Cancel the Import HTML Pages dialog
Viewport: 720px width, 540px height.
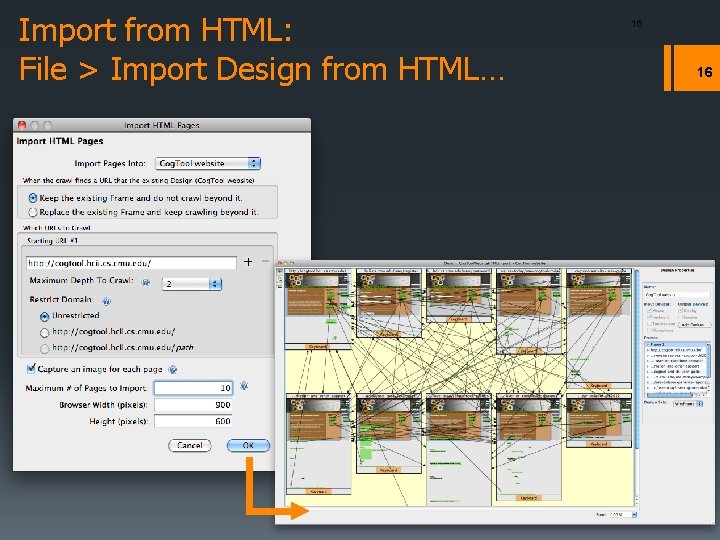pos(190,445)
